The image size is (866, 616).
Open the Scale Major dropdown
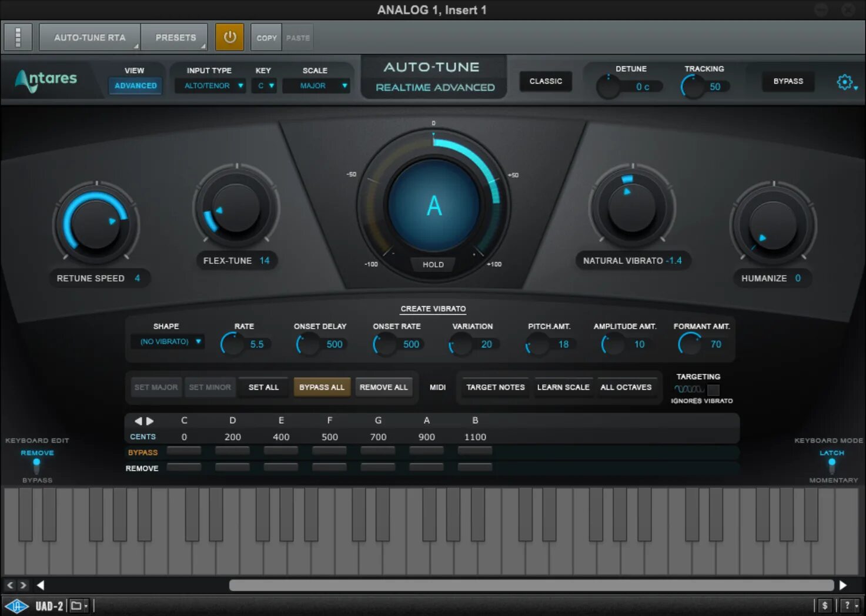(316, 86)
